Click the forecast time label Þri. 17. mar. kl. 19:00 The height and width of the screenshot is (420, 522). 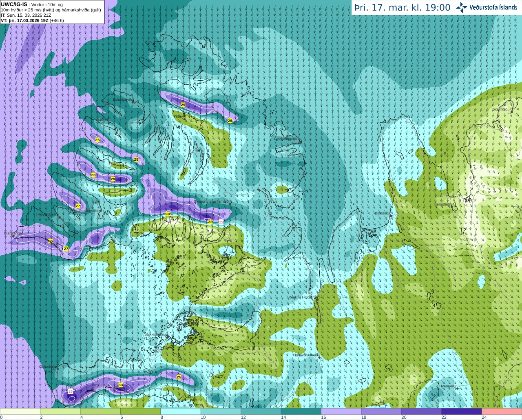[402, 7]
